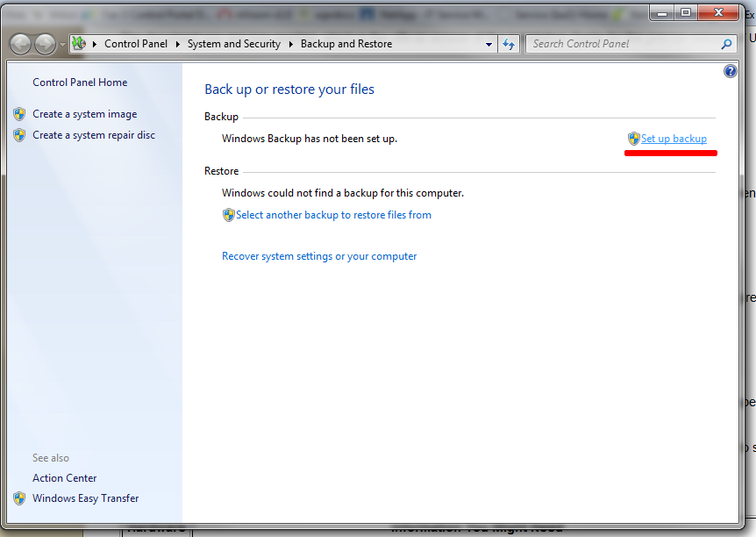Click the shield beside Windows Easy Transfer
The height and width of the screenshot is (537, 756).
click(19, 498)
